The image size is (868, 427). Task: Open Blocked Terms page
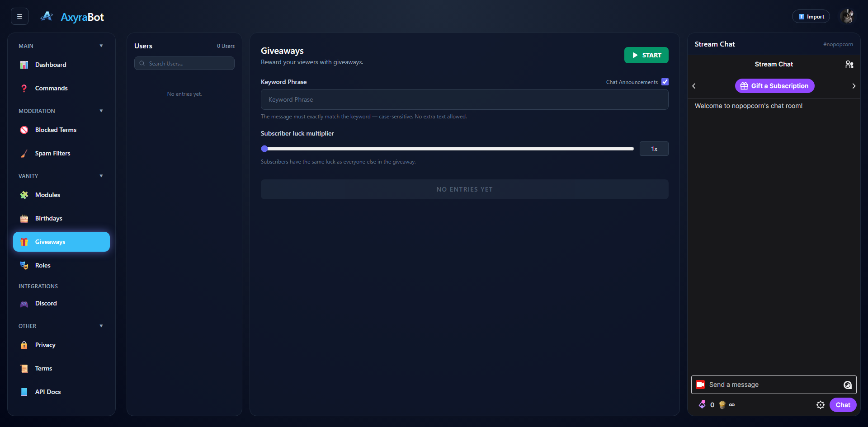point(61,130)
